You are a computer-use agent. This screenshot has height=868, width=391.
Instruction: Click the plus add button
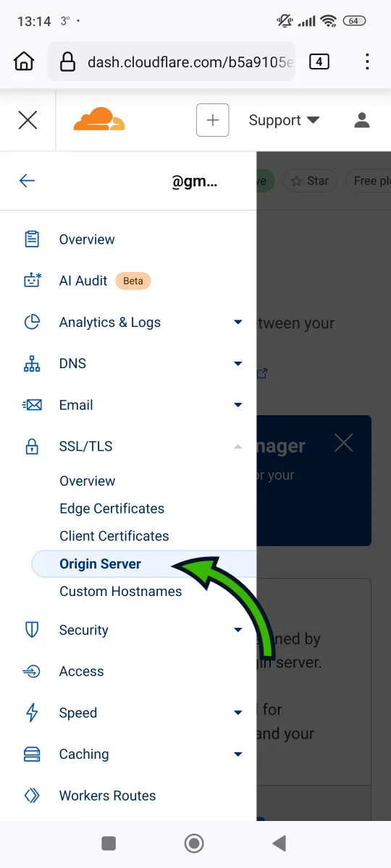213,120
